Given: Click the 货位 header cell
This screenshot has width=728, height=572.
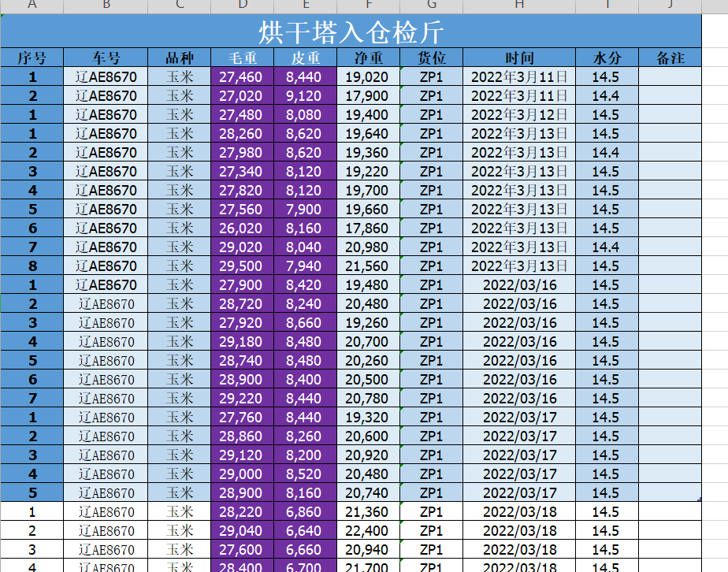Looking at the screenshot, I should point(431,58).
